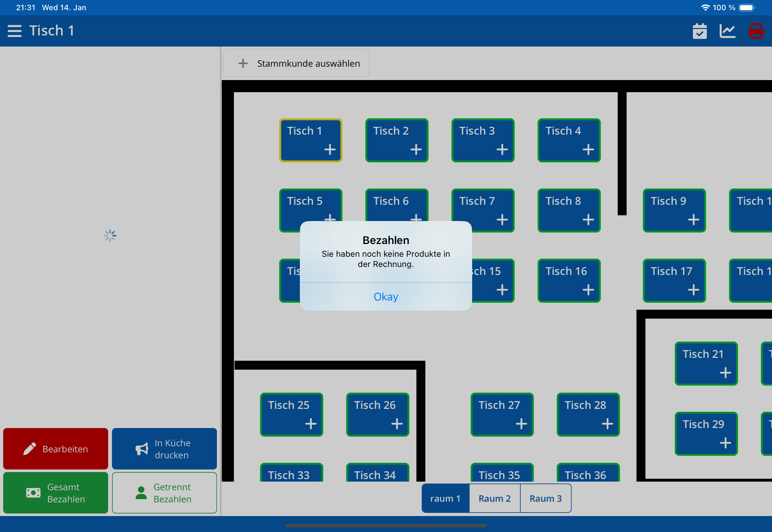Image resolution: width=772 pixels, height=532 pixels.
Task: Select the Tisch 8 table label
Action: click(x=563, y=201)
